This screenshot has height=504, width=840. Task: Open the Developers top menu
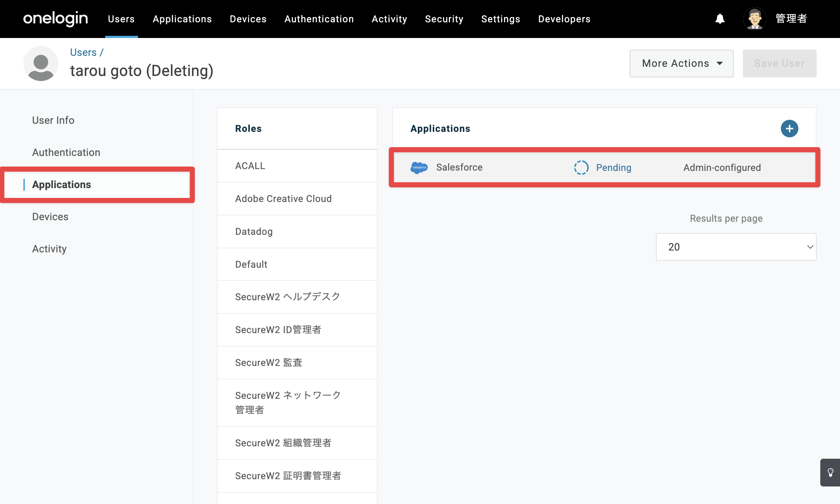pos(564,19)
